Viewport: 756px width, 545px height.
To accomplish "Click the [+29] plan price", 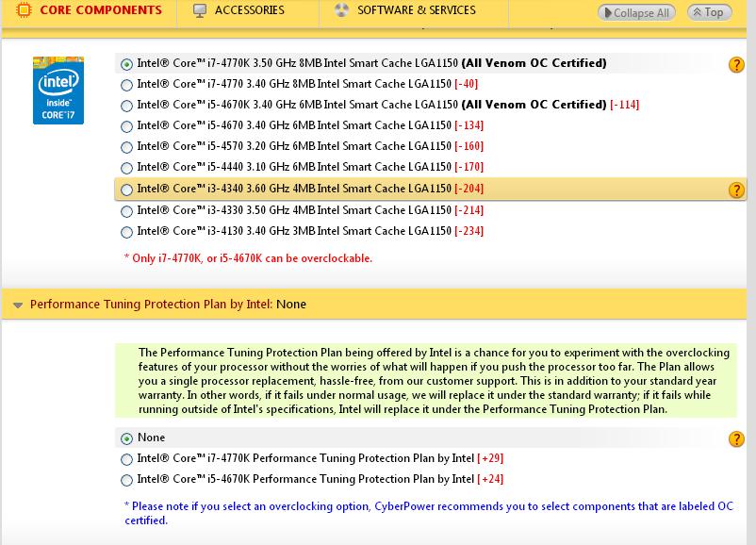I will (x=490, y=458).
